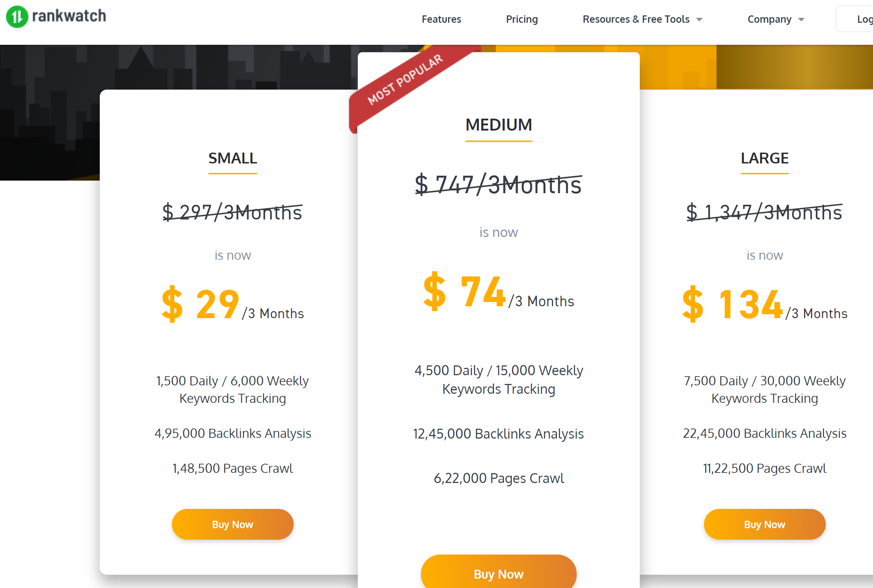The image size is (873, 588).
Task: Click the Most Popular ribbon badge
Action: coord(405,79)
